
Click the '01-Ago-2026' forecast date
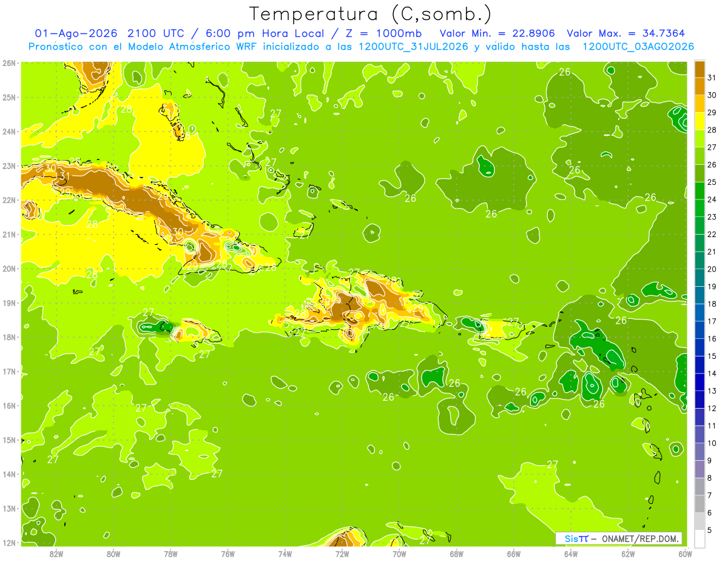(76, 33)
